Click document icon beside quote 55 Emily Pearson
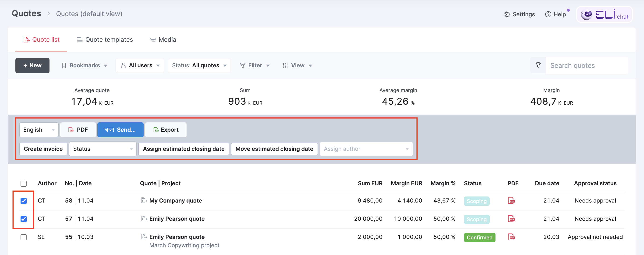The width and height of the screenshot is (644, 255). (x=144, y=237)
